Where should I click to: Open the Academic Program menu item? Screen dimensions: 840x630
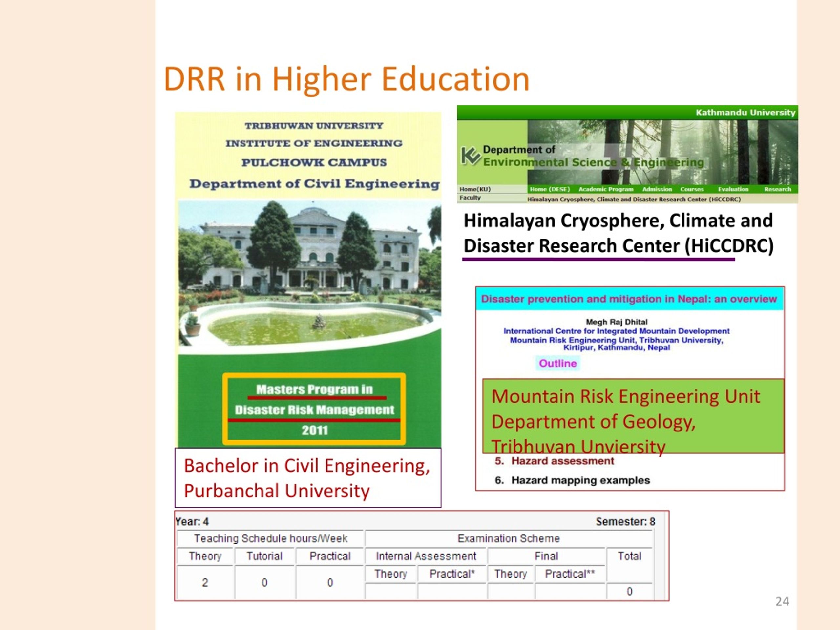(606, 189)
